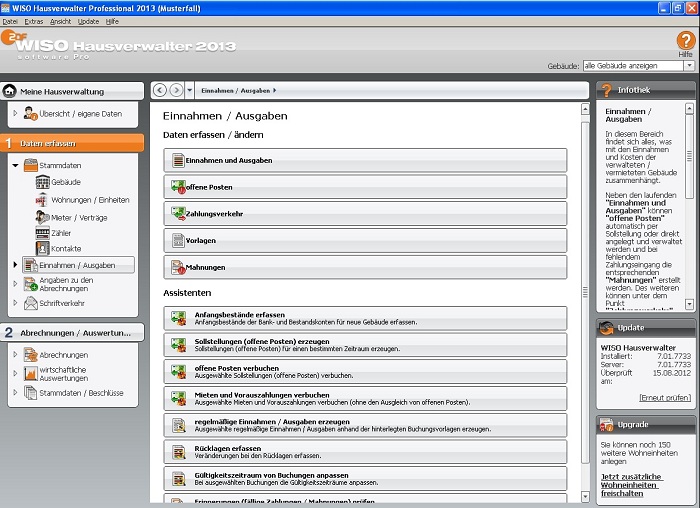This screenshot has width=700, height=508.
Task: Click the Meine Hausverwaltung house icon
Action: (x=9, y=91)
